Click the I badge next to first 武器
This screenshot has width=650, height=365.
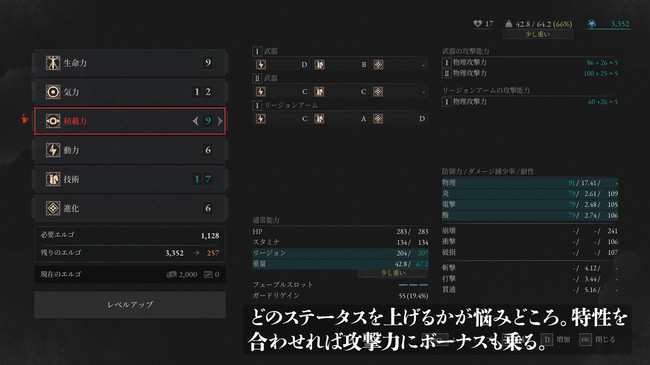tap(257, 51)
